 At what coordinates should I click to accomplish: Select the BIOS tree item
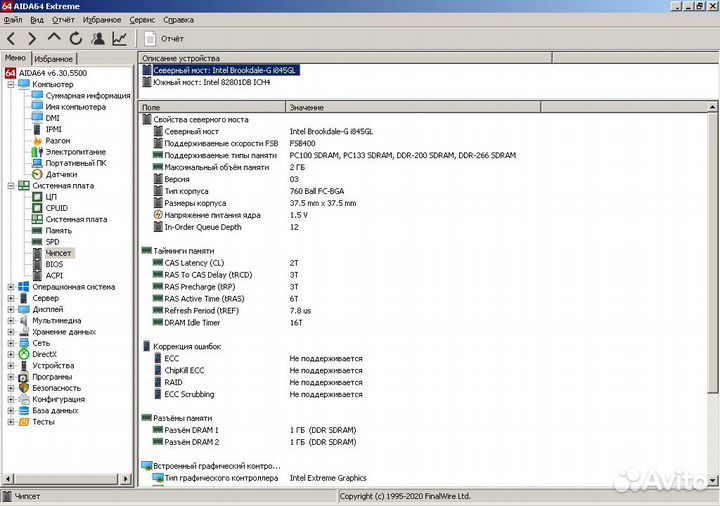pos(54,264)
